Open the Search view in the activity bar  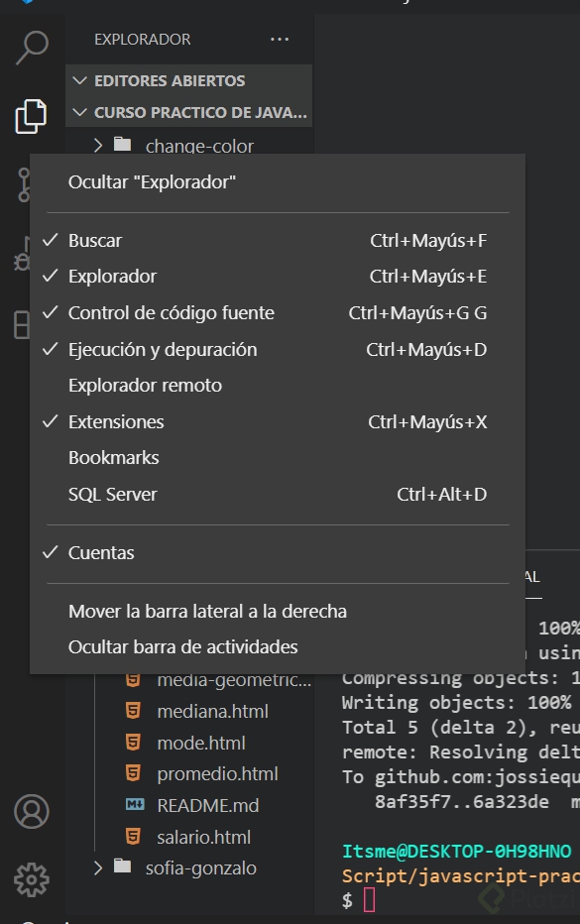click(31, 47)
